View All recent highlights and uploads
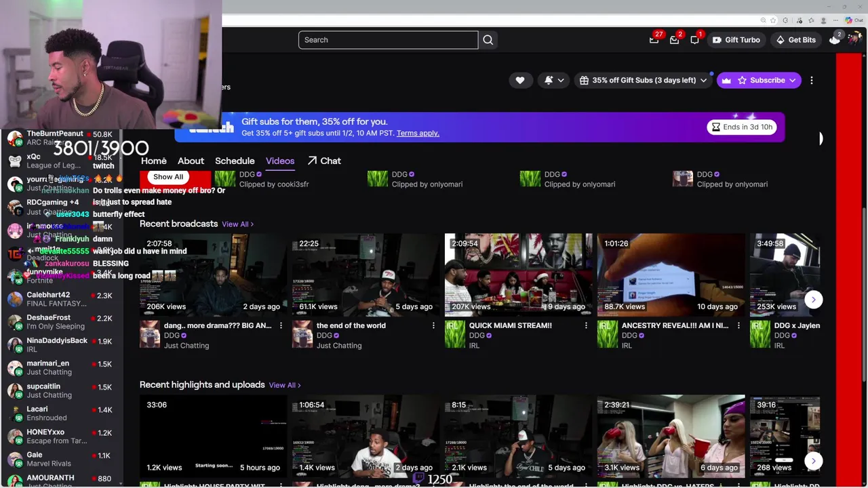 (285, 385)
